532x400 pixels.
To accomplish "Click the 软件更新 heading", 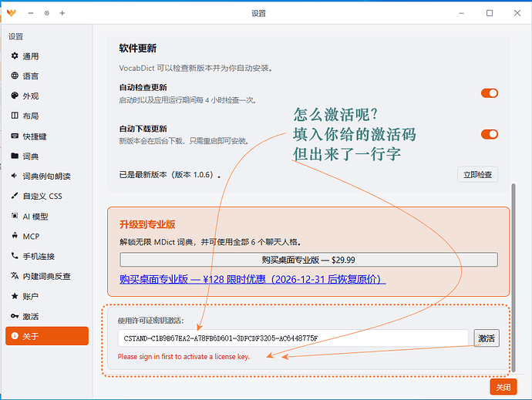I will point(137,49).
